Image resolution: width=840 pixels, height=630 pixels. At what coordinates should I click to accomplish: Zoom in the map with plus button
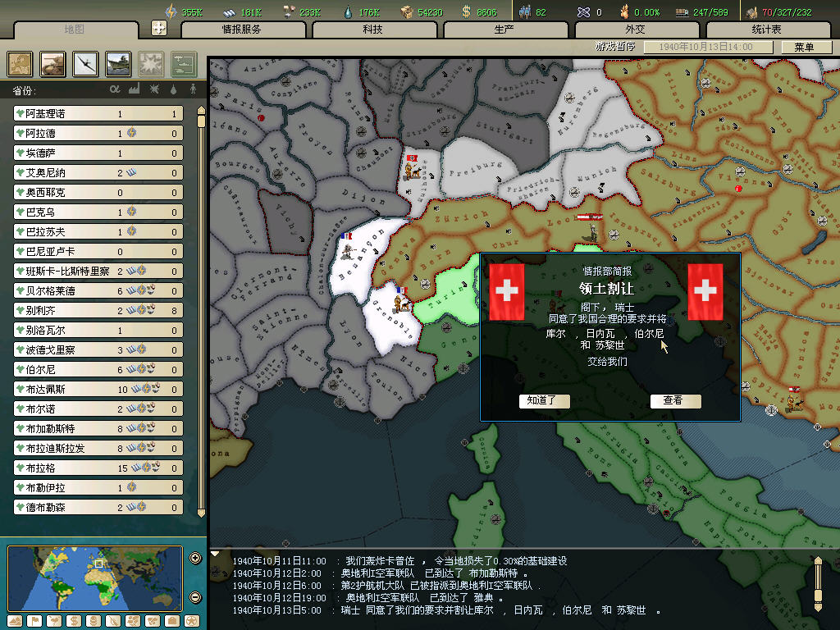pyautogui.click(x=195, y=559)
